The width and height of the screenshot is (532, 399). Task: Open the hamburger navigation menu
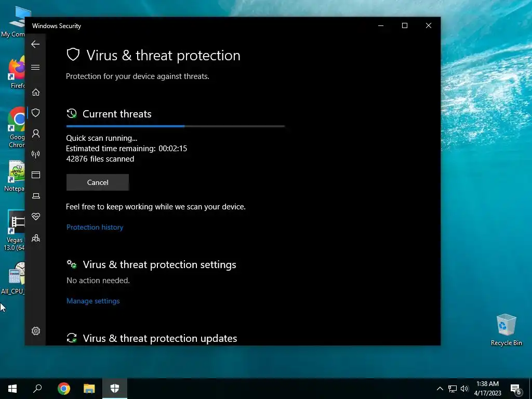pyautogui.click(x=35, y=67)
